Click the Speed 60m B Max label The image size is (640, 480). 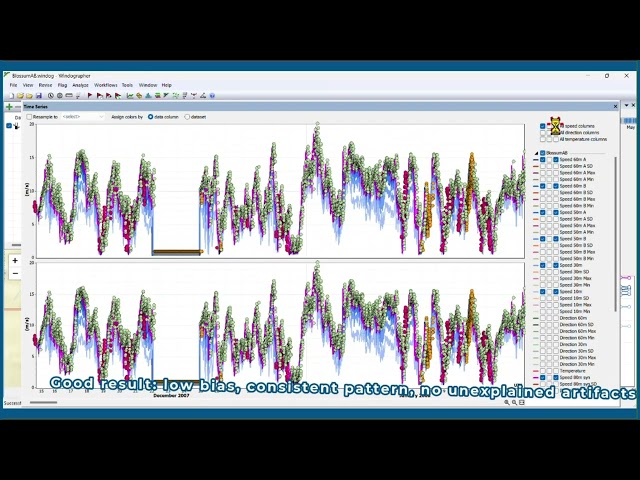(577, 199)
